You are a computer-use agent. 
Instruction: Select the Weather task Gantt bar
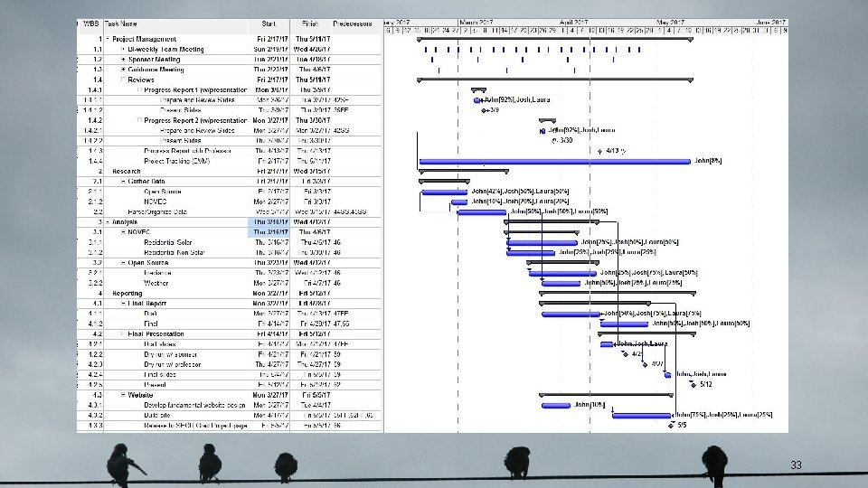[561, 283]
